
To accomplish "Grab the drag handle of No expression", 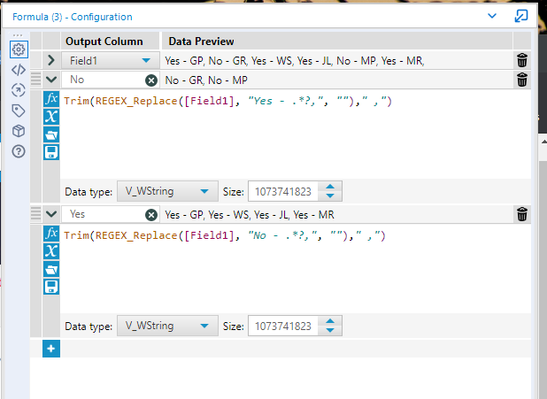I will tap(36, 79).
